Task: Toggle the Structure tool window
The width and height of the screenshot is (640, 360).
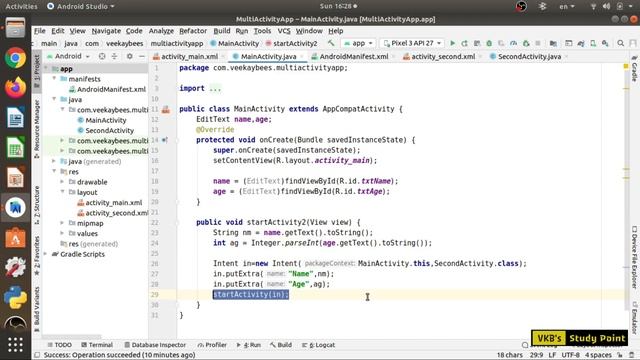Action: [x=37, y=205]
